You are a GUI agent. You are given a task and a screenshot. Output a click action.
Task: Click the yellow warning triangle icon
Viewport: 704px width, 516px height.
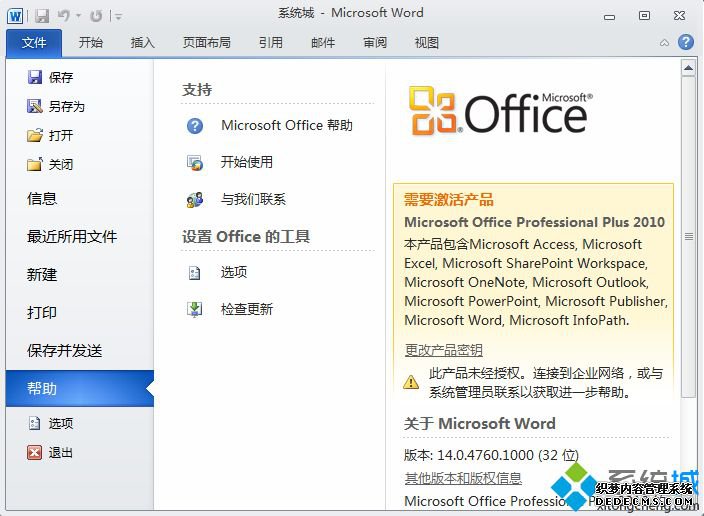click(411, 382)
